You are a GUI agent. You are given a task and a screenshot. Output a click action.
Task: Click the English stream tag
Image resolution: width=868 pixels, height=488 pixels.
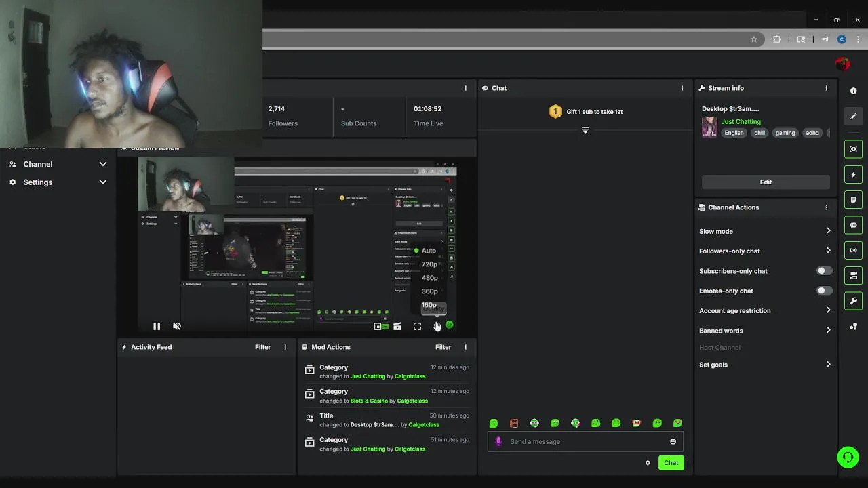coord(734,133)
